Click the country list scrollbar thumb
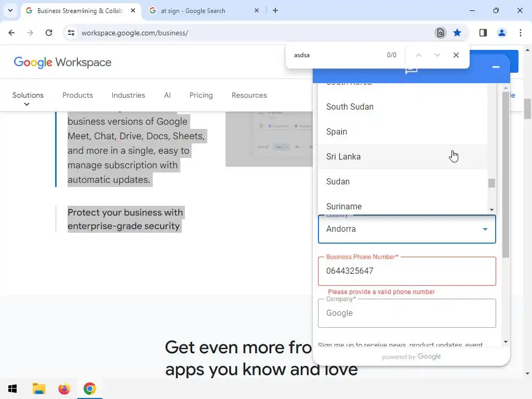 click(x=491, y=183)
